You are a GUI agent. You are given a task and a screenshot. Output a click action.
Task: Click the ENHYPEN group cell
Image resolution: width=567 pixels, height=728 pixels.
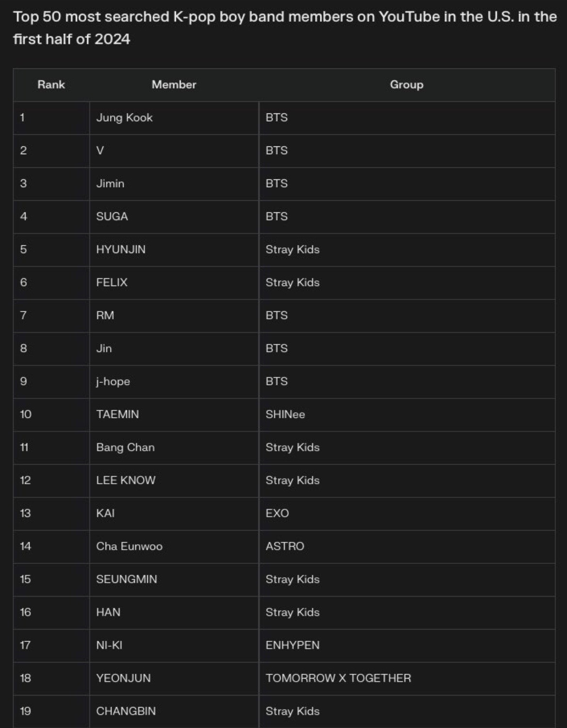click(x=293, y=645)
